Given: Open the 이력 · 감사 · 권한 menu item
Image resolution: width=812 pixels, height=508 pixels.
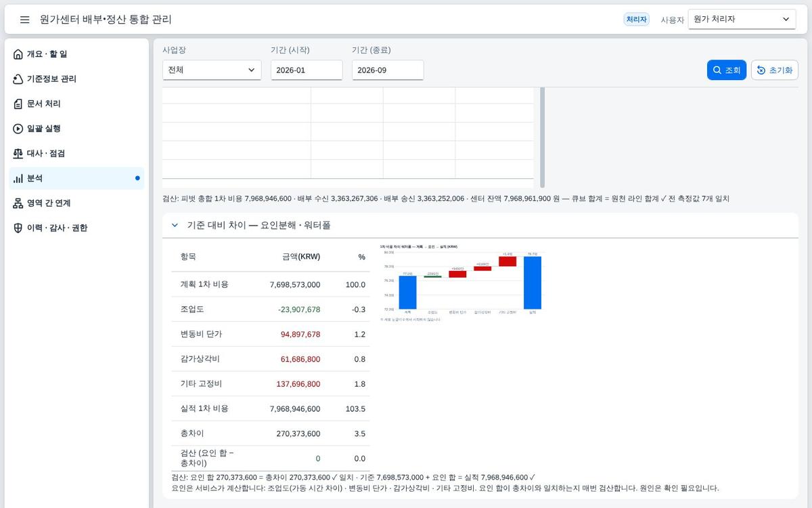Looking at the screenshot, I should tap(76, 228).
